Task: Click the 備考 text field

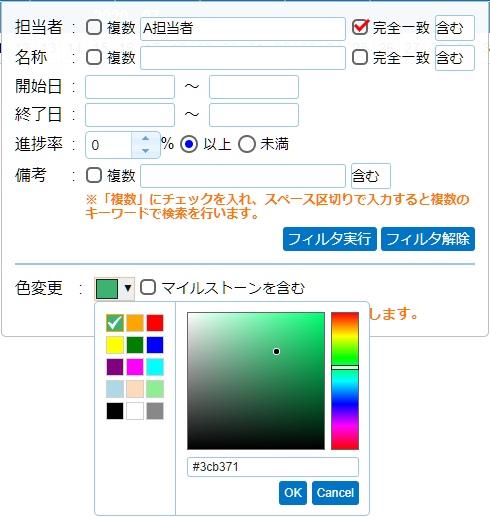Action: point(243,176)
